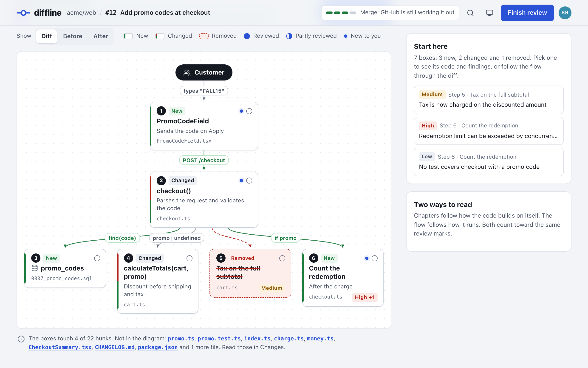This screenshot has width=588, height=368.
Task: Open High finding on redemption limit
Action: 489,131
